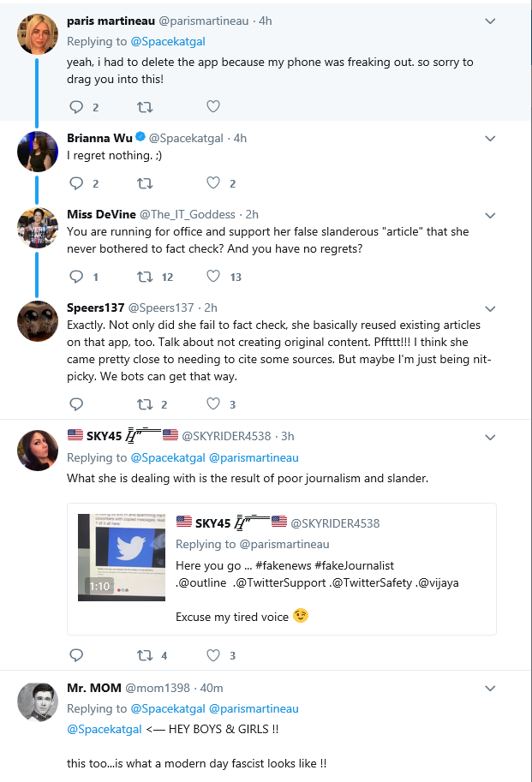The height and width of the screenshot is (782, 532).
Task: Expand options chevron on SKY45's tweet
Action: [x=490, y=437]
